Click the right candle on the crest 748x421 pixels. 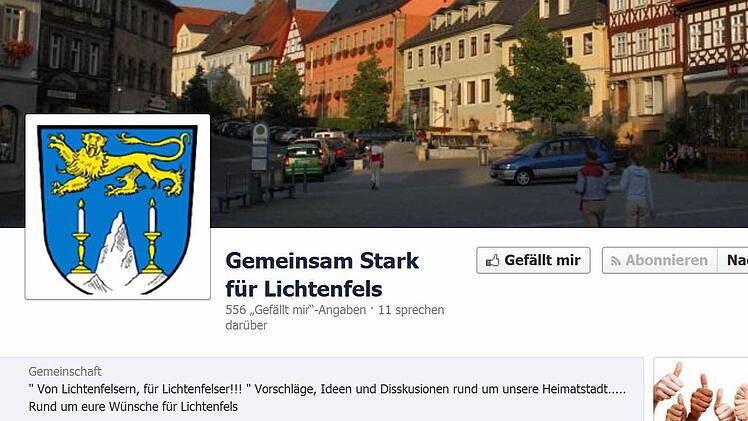(x=152, y=236)
